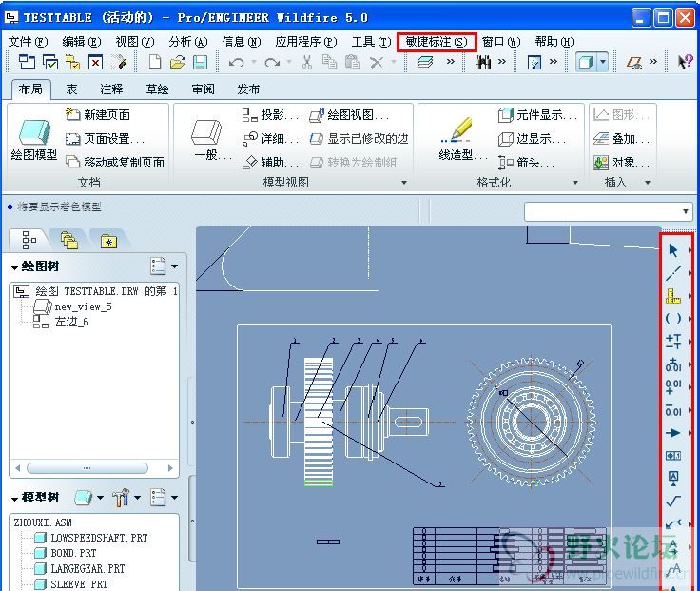
Task: Select the curved leader arrow tool
Action: pyautogui.click(x=673, y=523)
